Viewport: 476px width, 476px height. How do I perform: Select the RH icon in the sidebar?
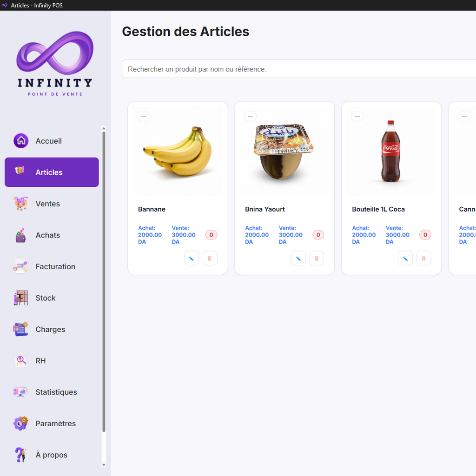pyautogui.click(x=20, y=361)
